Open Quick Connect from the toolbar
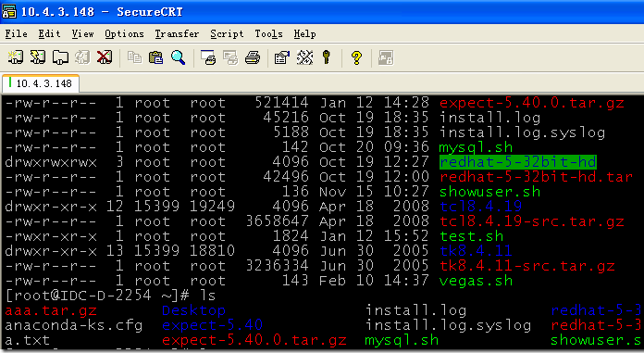644x353 pixels. pyautogui.click(x=38, y=57)
